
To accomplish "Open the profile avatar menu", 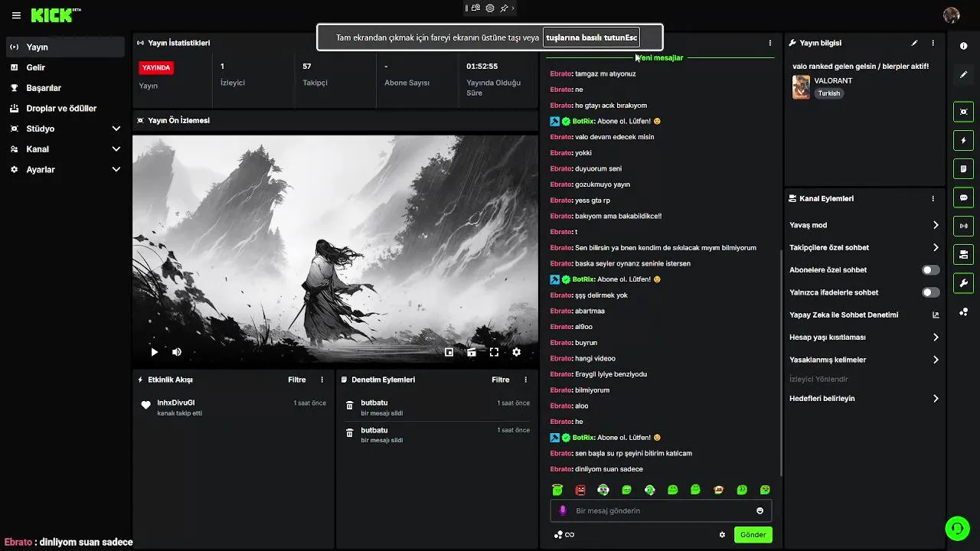I will click(952, 15).
